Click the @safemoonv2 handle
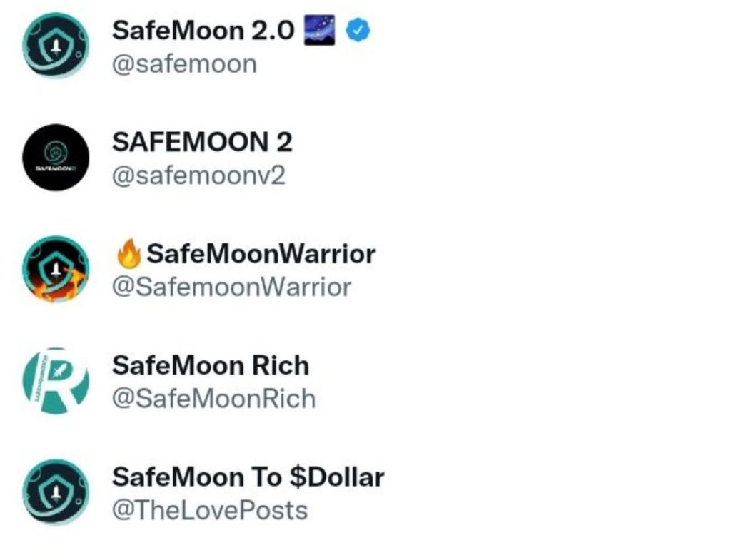731x560 pixels. tap(198, 175)
